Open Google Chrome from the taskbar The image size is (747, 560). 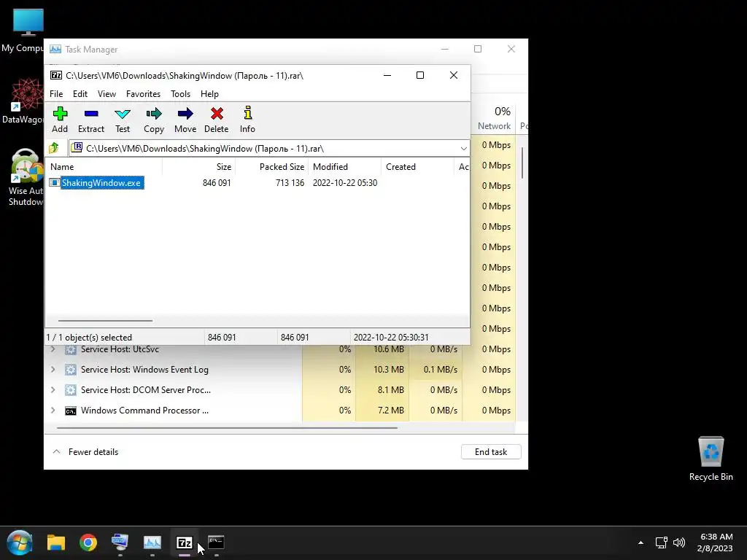(x=88, y=542)
